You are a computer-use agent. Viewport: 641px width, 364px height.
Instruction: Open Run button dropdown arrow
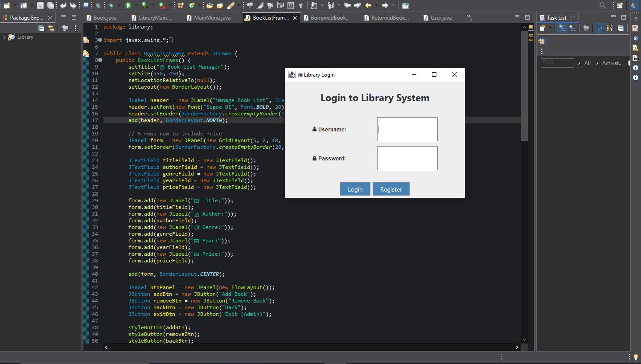(x=136, y=5)
